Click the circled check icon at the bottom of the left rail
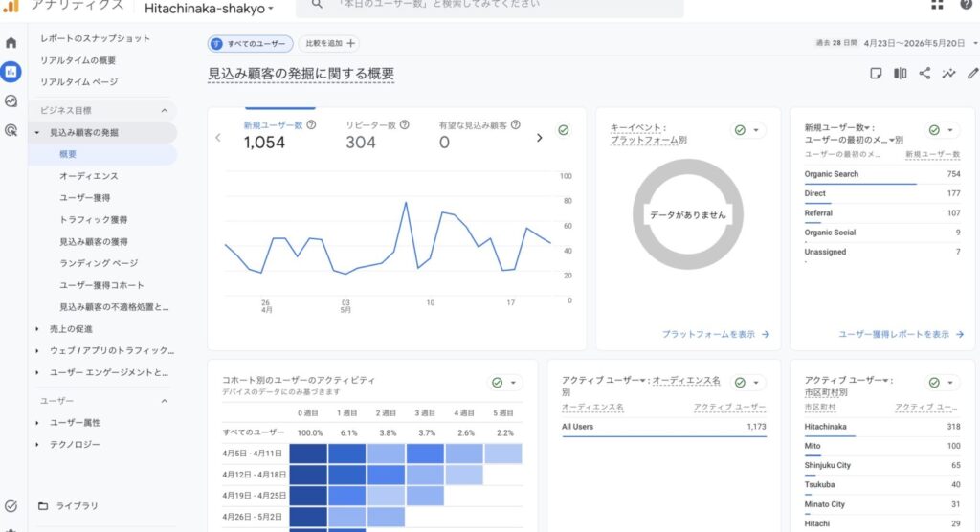Image resolution: width=980 pixels, height=532 pixels. 11,506
